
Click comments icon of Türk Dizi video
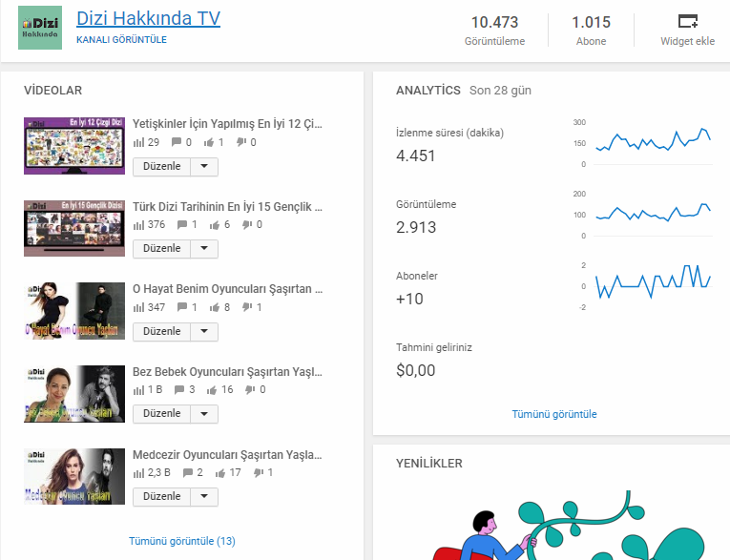182,225
